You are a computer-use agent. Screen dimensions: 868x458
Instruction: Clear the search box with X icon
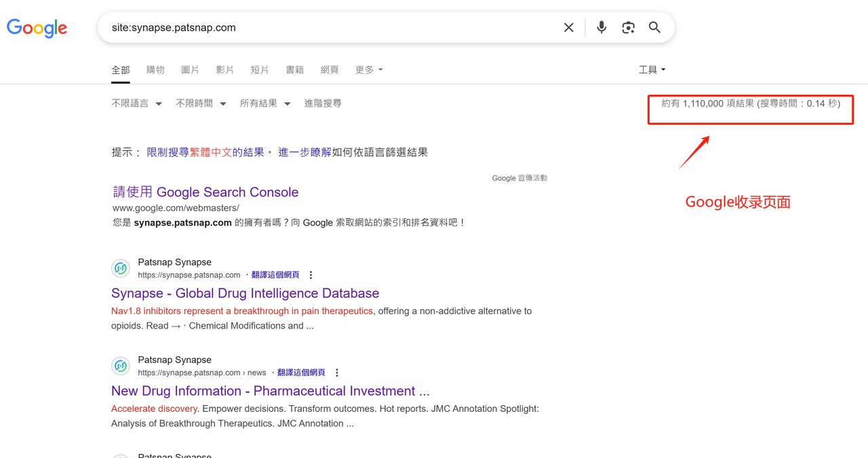[x=568, y=28]
